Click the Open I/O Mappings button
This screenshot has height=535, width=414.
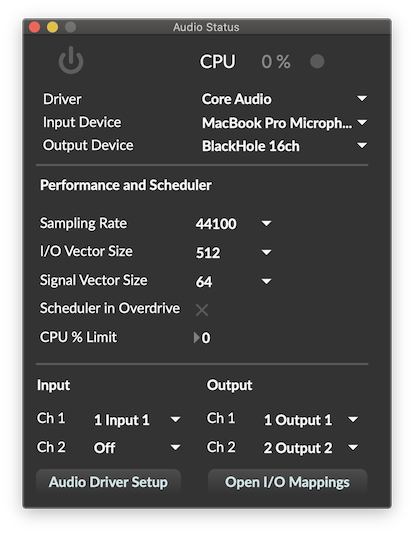287,482
